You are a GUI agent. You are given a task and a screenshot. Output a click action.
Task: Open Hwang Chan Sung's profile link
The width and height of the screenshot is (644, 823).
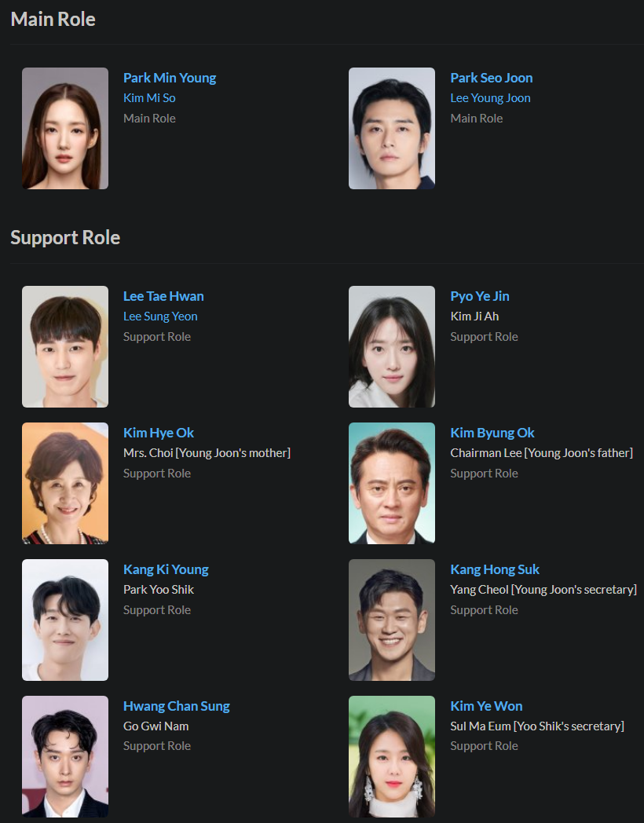click(x=177, y=706)
